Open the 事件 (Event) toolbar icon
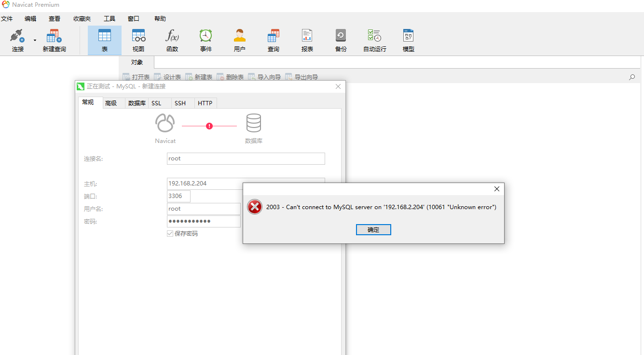Viewport: 644px width, 355px height. [x=206, y=41]
